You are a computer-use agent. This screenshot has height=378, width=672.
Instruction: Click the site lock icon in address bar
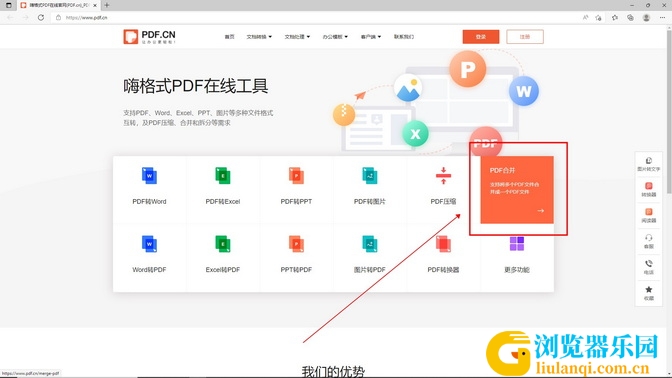coord(58,18)
